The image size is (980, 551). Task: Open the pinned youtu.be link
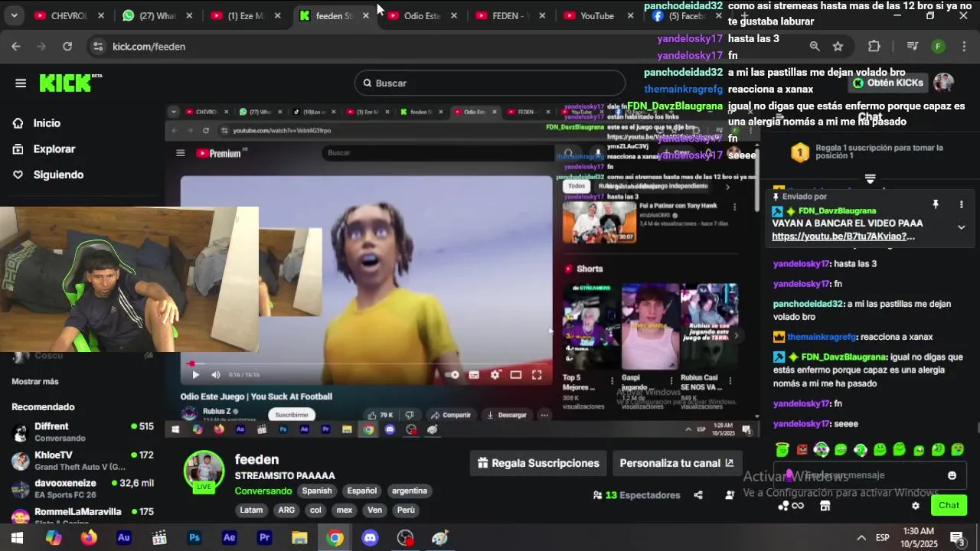tap(843, 236)
